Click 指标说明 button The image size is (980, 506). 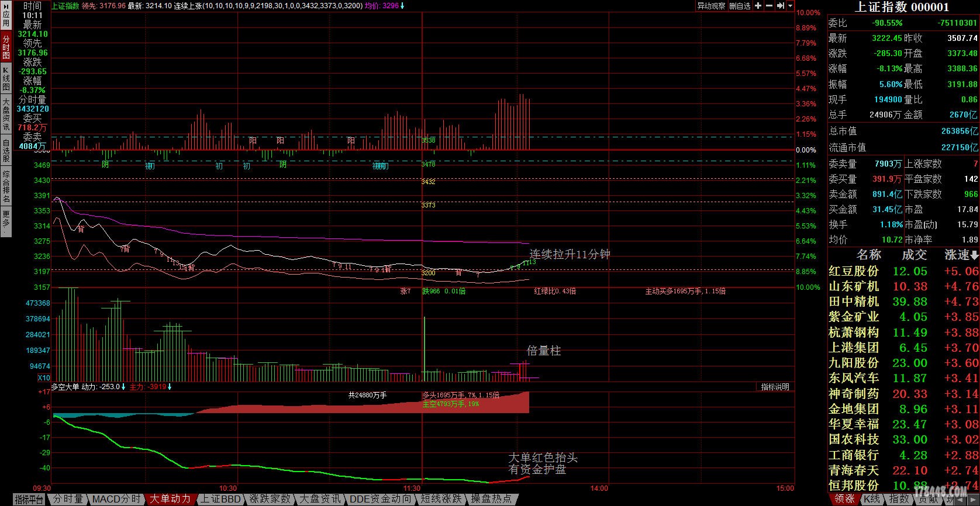click(x=775, y=387)
